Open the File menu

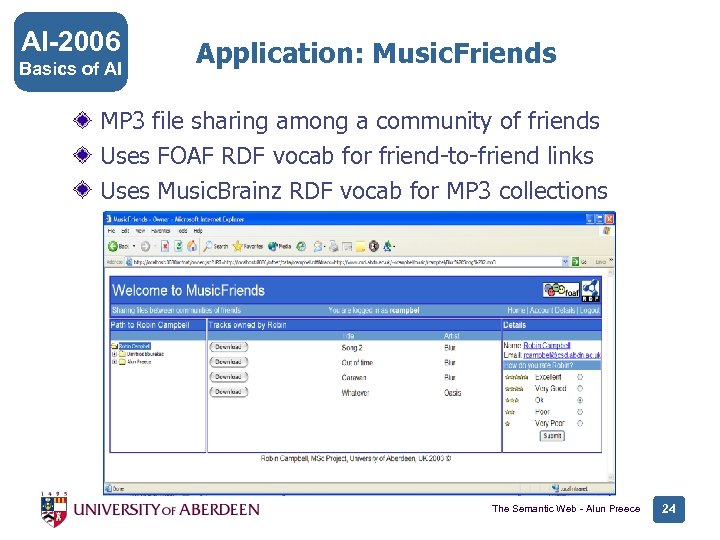click(x=112, y=231)
